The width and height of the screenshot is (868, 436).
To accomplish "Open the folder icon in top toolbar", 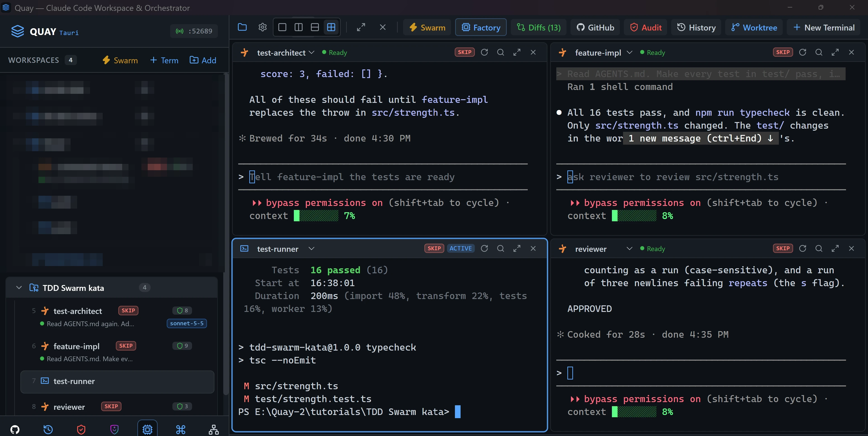I will 242,27.
